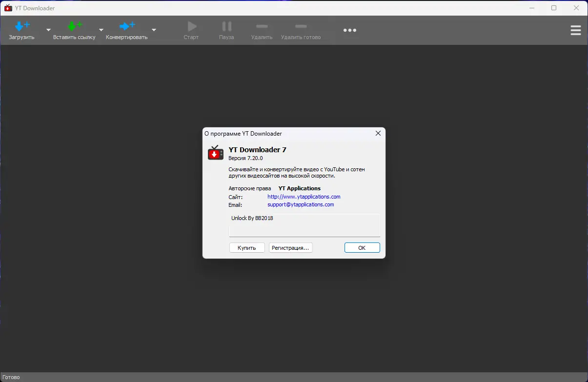Open the http://www.ytapplications.com link

304,196
